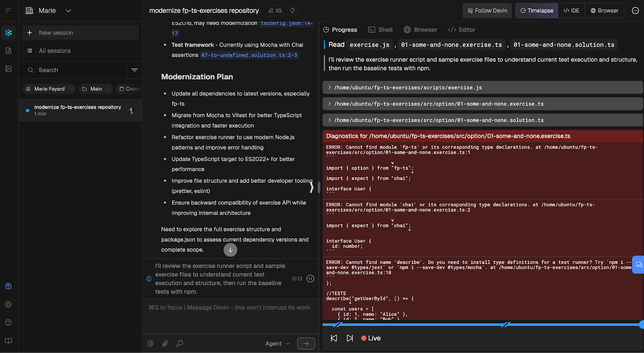Image resolution: width=644 pixels, height=353 pixels.
Task: Select the Editor tab
Action: pos(462,30)
